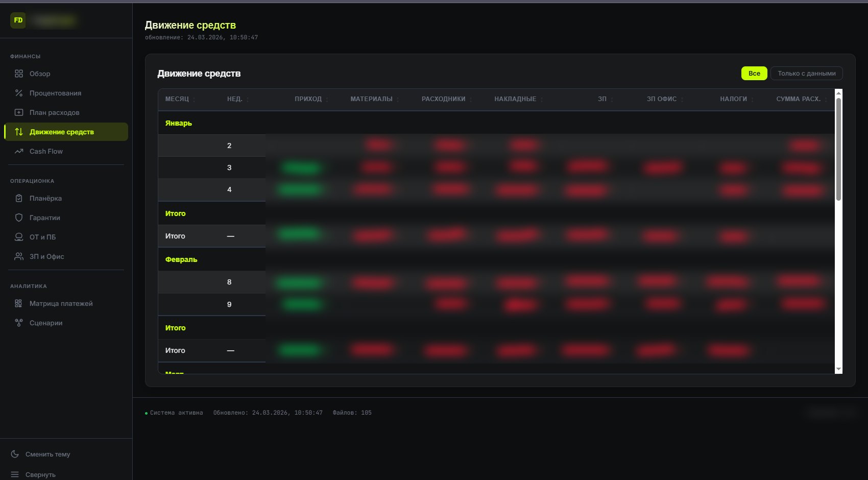Click the FD logo badge
Viewport: 868px width, 480px height.
coord(18,20)
